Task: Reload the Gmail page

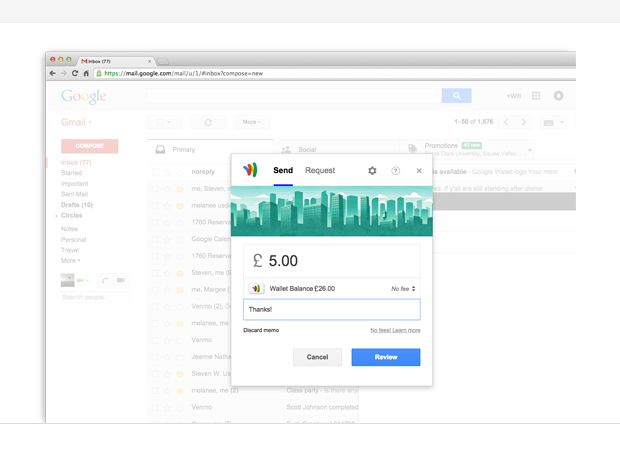Action: [x=75, y=73]
